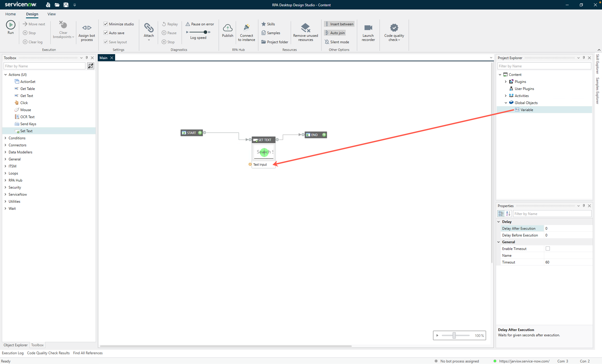Adjust the canvas zoom slider
The image size is (602, 364).
tap(454, 335)
